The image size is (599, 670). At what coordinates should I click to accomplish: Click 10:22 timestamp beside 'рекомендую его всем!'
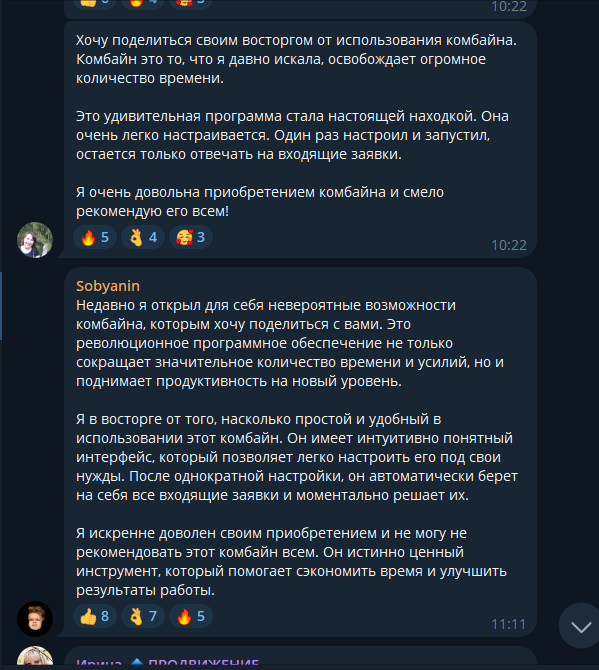point(509,245)
